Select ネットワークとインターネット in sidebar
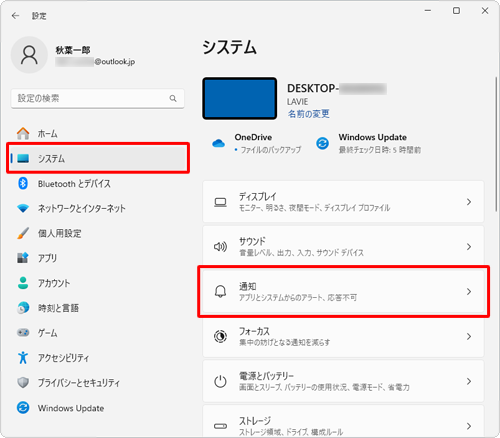This screenshot has width=500, height=438. (98, 208)
